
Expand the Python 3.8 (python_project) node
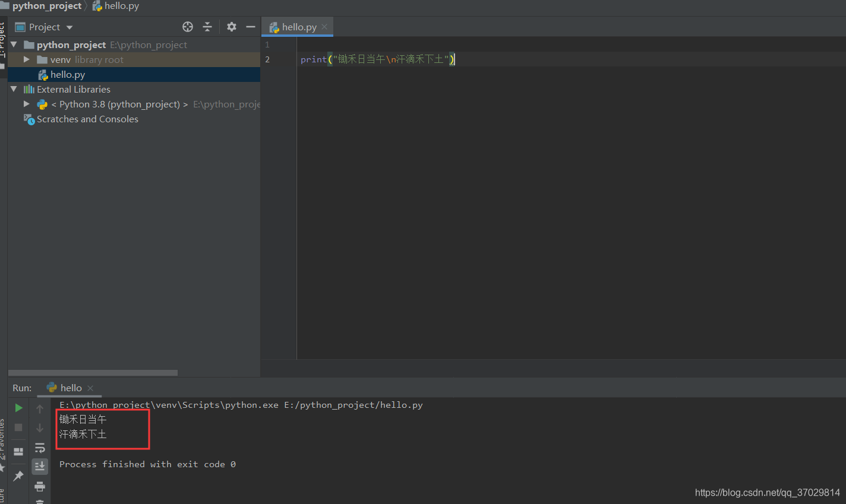click(x=27, y=104)
